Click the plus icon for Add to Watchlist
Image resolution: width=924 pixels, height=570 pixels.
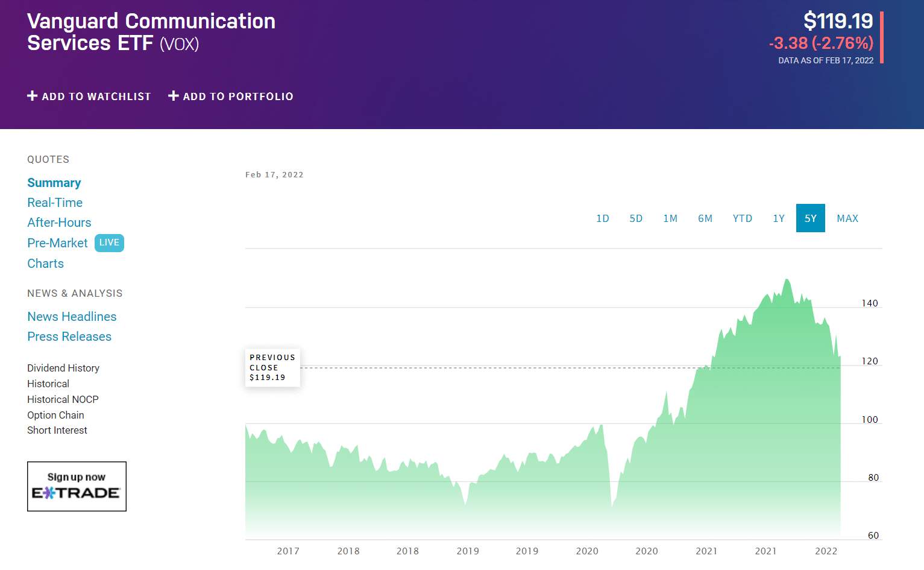pyautogui.click(x=33, y=96)
